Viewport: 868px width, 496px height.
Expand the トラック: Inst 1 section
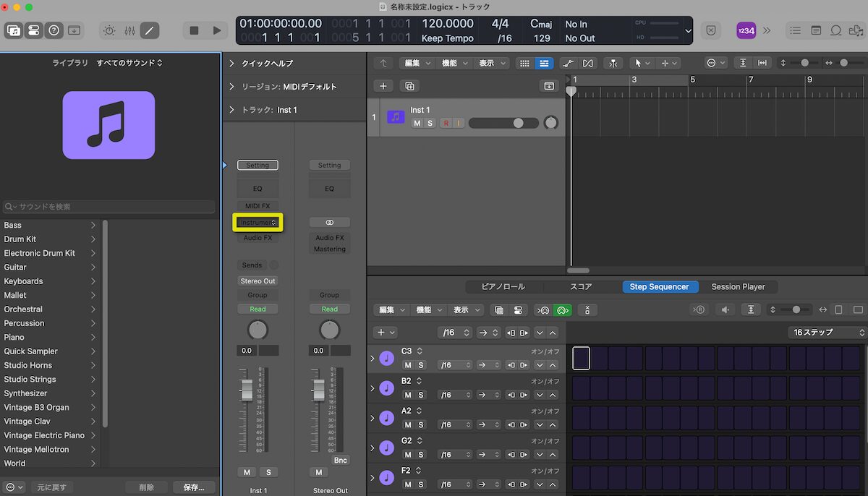coord(231,110)
